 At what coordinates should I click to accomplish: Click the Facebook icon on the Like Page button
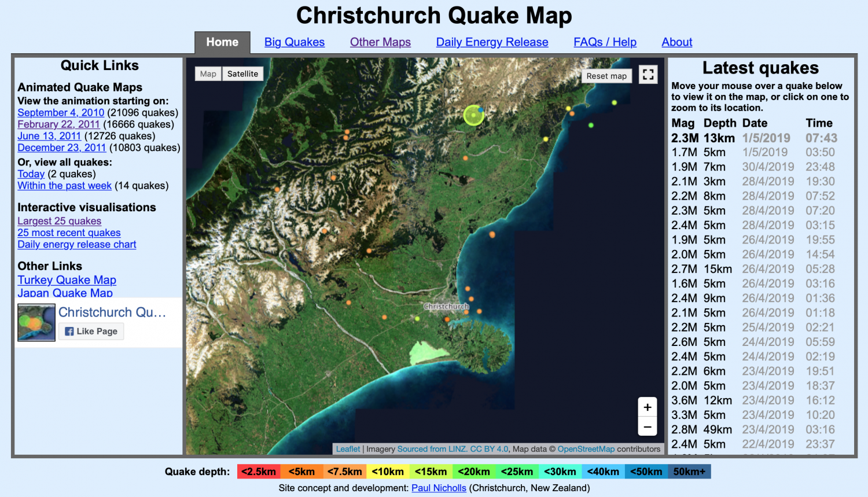69,331
